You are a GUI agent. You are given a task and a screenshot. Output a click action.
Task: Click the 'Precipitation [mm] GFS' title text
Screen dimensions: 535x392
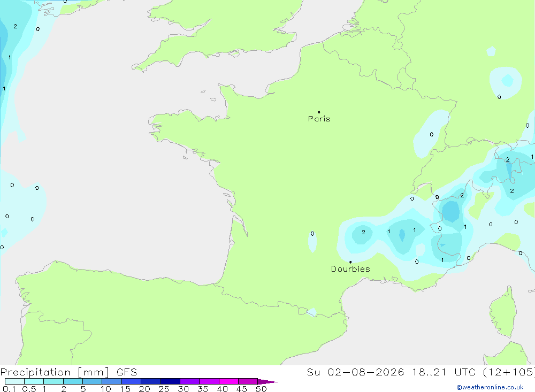(x=68, y=372)
